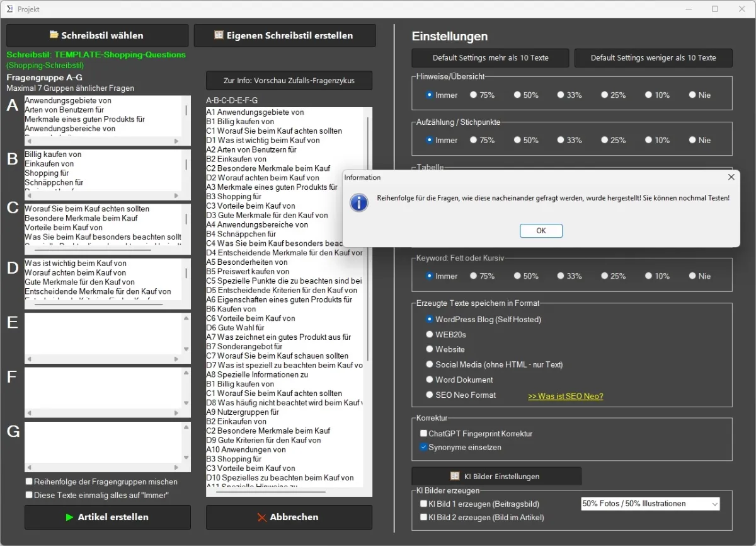Click inside empty question group G box
The image size is (756, 546).
coord(103,443)
